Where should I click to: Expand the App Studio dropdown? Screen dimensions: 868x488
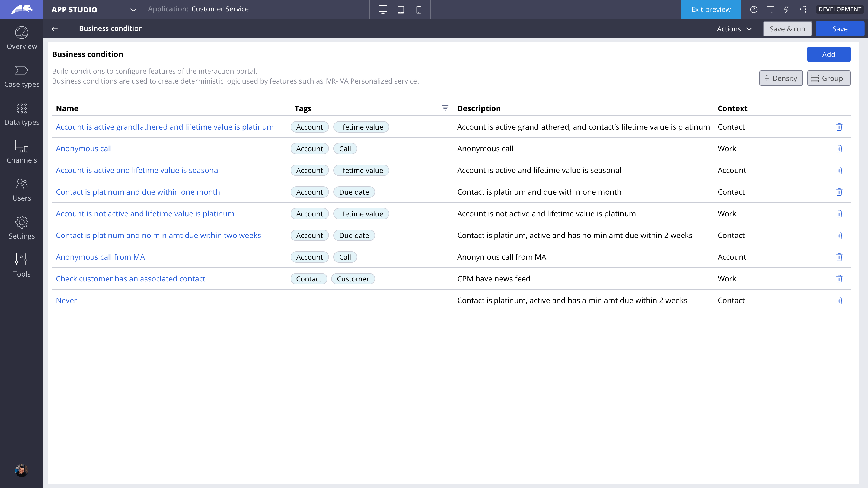(x=133, y=10)
